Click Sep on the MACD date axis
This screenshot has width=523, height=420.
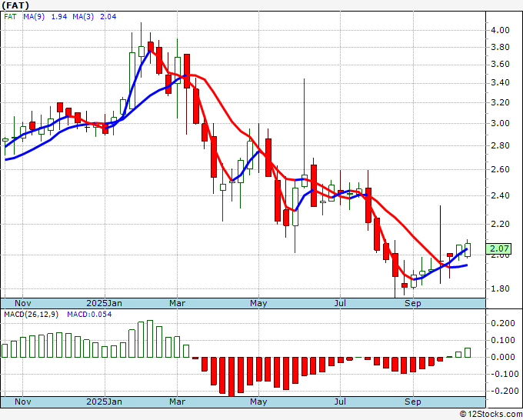tap(412, 402)
